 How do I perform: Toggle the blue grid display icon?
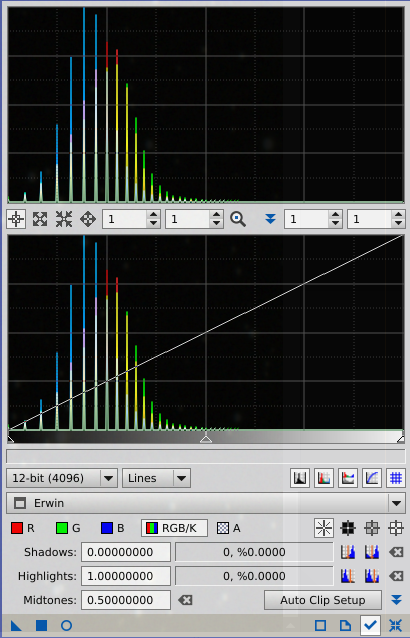point(396,478)
